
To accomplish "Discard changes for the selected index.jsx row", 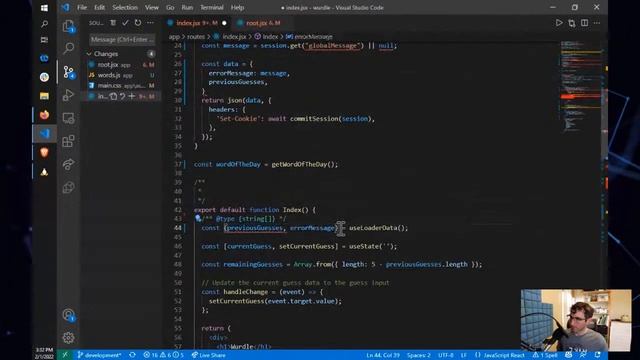I will 122,96.
